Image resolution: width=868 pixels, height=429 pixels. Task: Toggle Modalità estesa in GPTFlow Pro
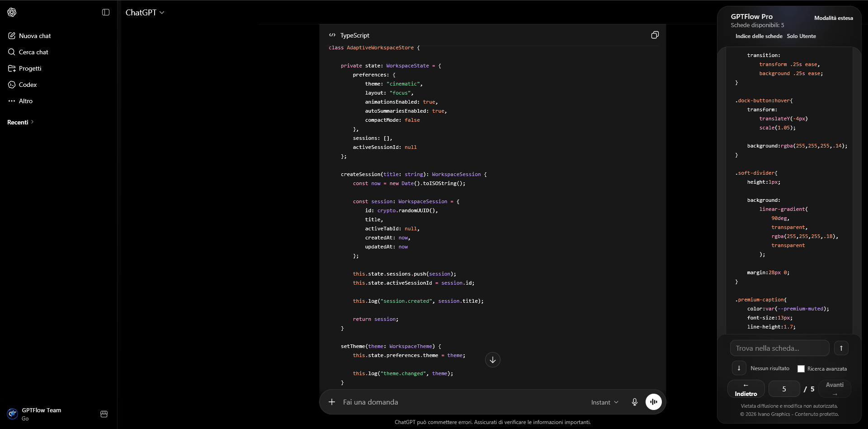(x=834, y=18)
